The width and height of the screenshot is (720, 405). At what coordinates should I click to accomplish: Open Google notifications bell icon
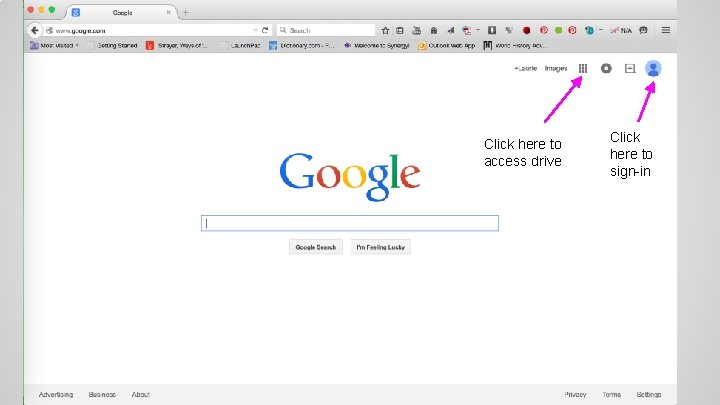pos(606,68)
